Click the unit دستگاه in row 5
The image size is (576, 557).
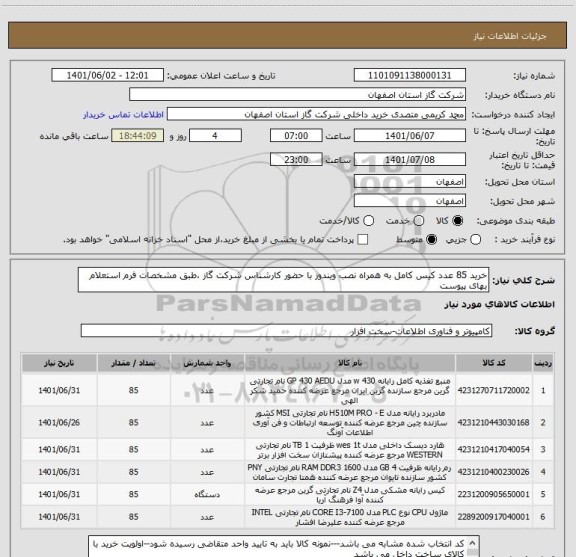click(x=207, y=495)
